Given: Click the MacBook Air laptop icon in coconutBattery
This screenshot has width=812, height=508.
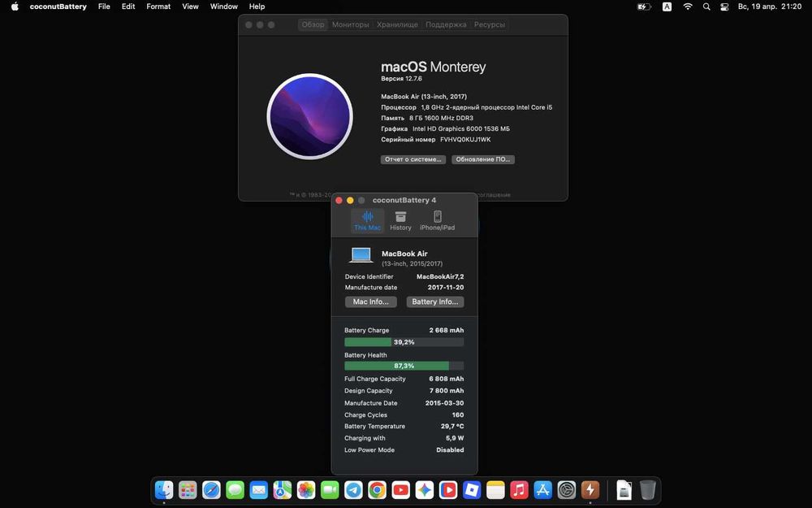Looking at the screenshot, I should 361,255.
